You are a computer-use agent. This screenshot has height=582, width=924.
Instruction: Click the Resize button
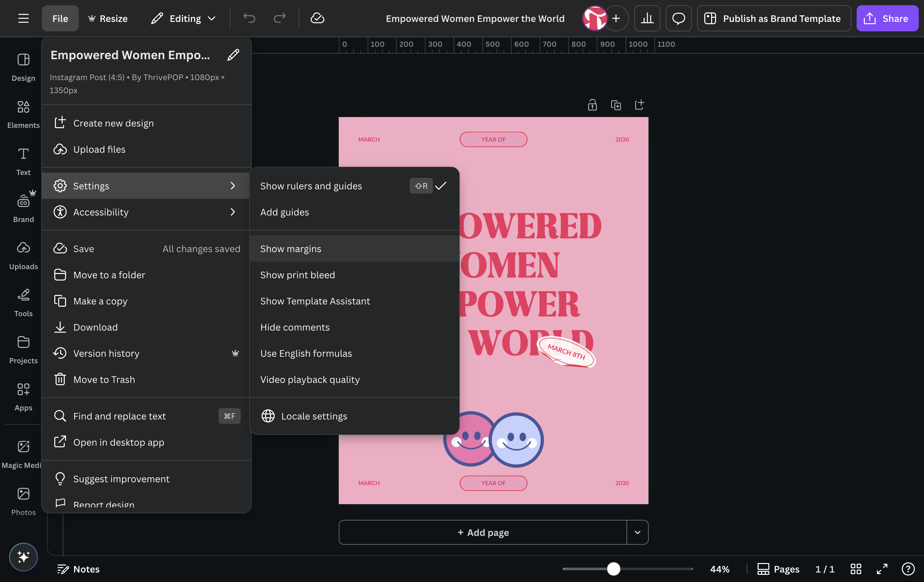click(108, 18)
